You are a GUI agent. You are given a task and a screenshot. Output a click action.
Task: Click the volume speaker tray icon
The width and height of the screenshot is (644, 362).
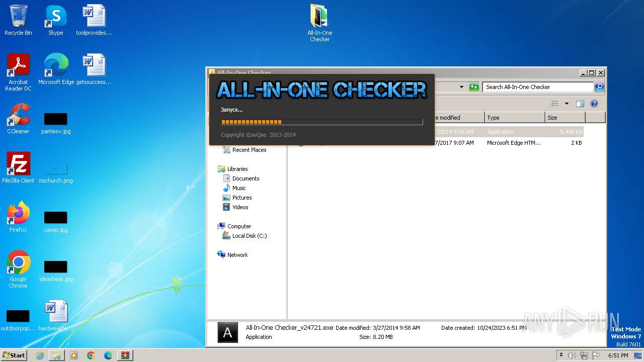(x=572, y=355)
